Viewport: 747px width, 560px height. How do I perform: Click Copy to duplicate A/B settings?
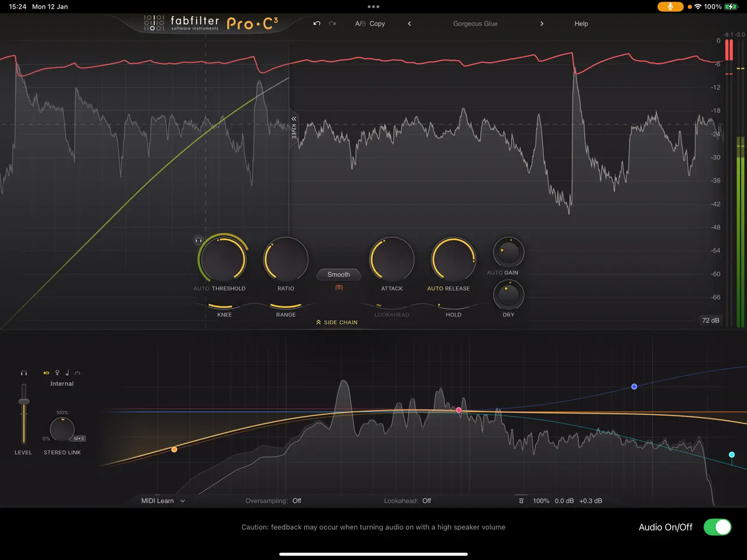coord(377,23)
